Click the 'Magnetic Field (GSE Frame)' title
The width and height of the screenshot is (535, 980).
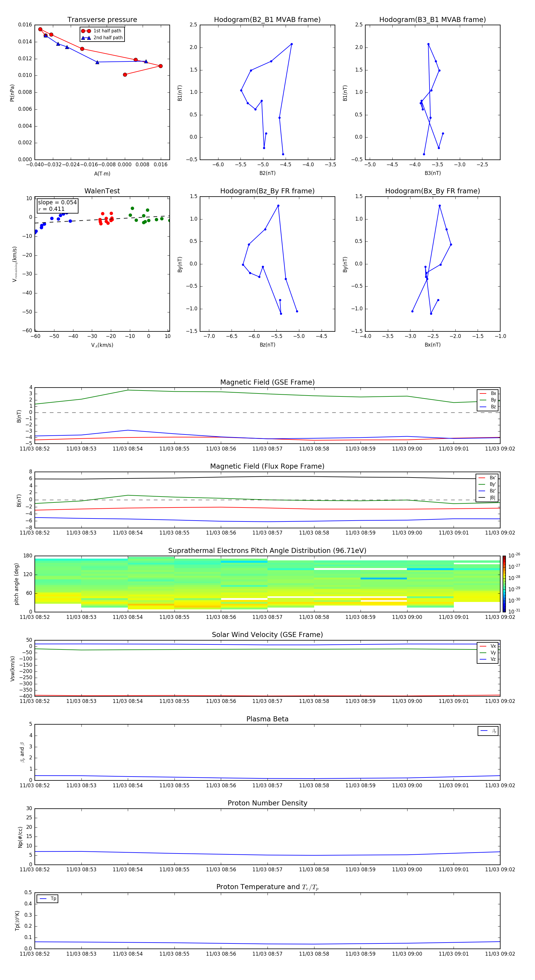click(x=267, y=382)
